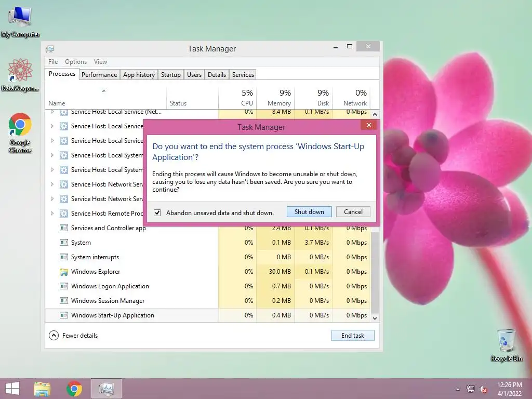This screenshot has width=532, height=399.
Task: Switch to the Services tab
Action: pyautogui.click(x=243, y=75)
